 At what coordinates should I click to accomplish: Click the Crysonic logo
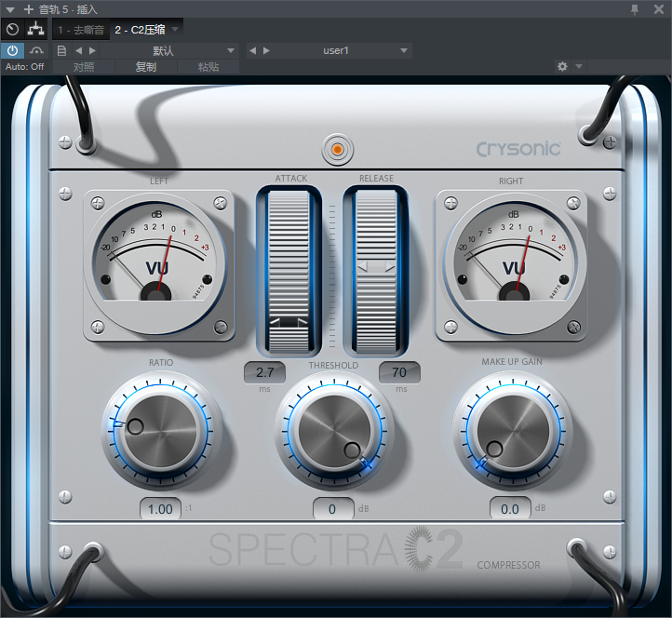click(518, 149)
